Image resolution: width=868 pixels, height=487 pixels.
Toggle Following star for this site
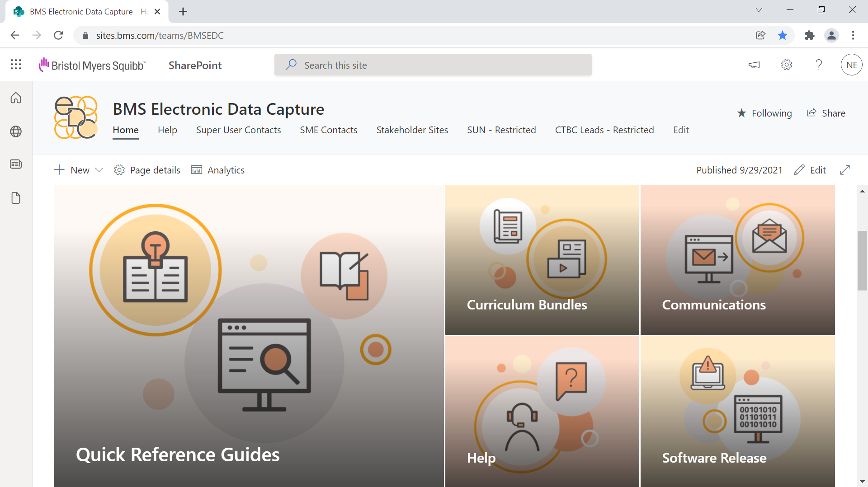(764, 113)
